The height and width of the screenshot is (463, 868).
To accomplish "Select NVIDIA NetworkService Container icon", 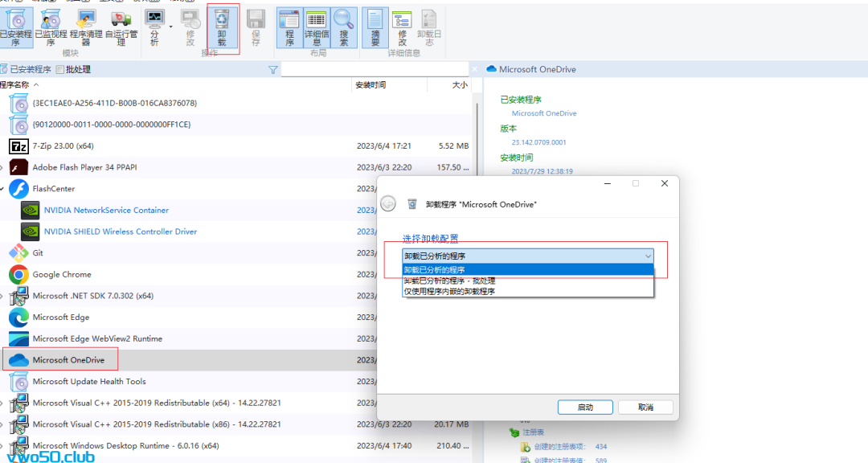I will (x=30, y=211).
